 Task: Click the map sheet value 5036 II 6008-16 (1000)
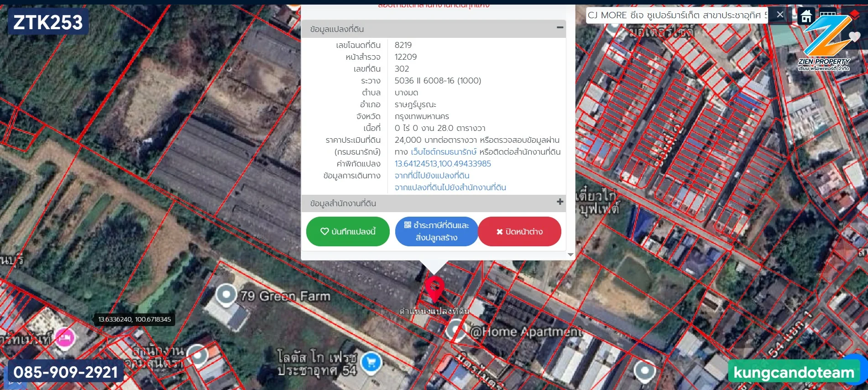(x=438, y=81)
